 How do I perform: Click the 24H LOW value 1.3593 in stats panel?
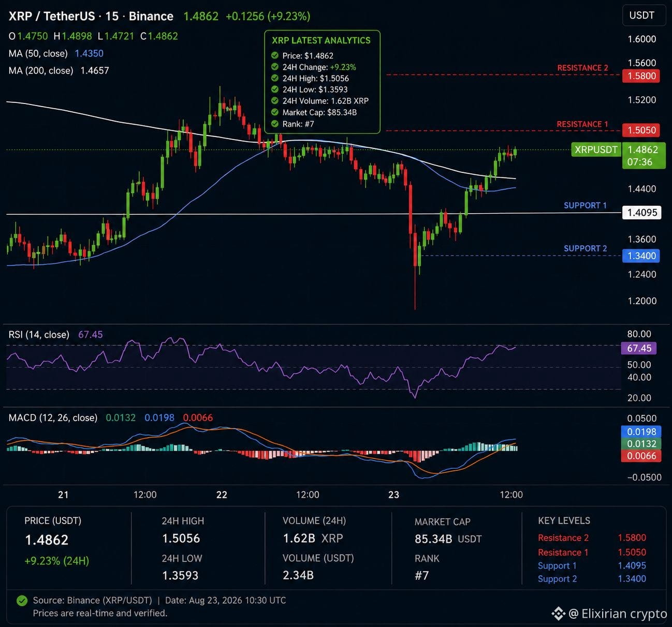pyautogui.click(x=180, y=575)
